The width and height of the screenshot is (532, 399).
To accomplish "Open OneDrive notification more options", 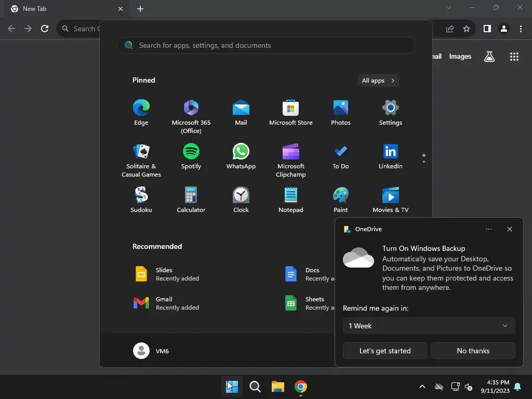I will 488,229.
